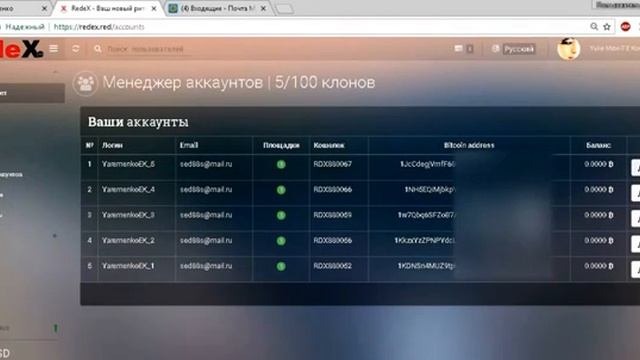This screenshot has width=640, height=360.
Task: Select login YaremenkoEK_3
Action: click(128, 215)
